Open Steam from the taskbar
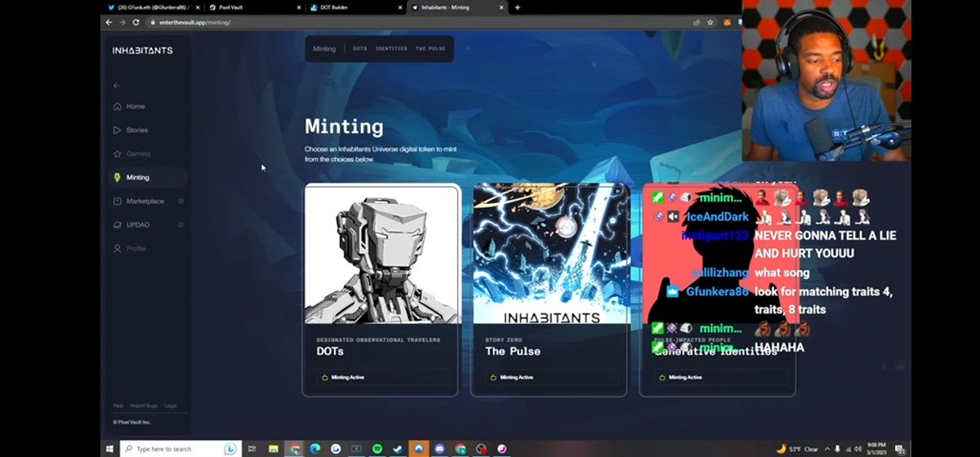 point(398,449)
